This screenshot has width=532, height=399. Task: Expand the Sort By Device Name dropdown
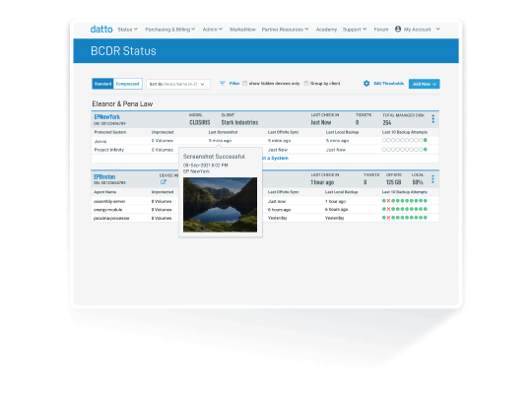(178, 84)
